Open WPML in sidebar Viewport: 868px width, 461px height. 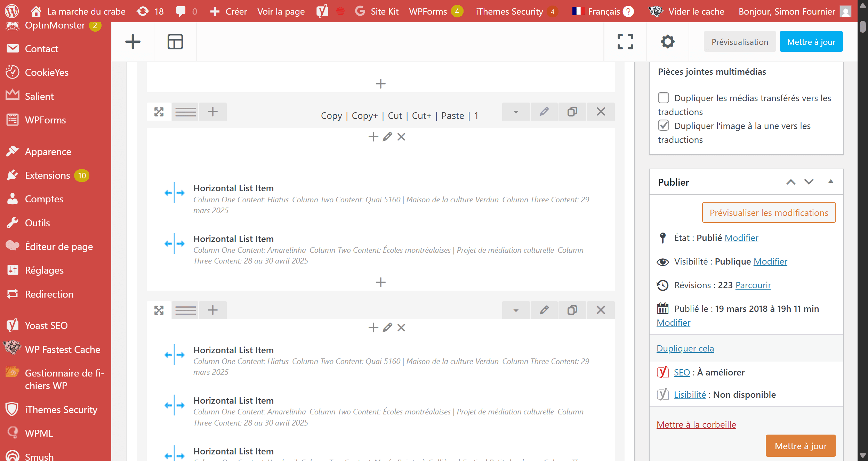point(39,433)
